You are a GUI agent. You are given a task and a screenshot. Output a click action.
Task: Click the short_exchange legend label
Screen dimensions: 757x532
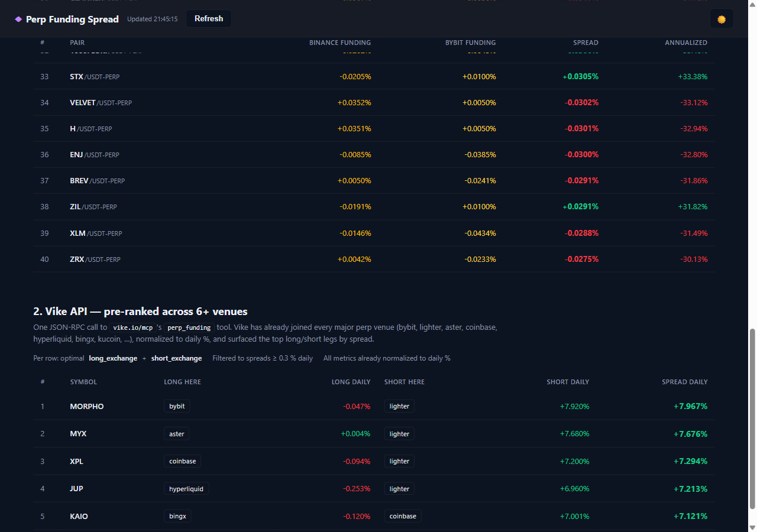point(176,358)
